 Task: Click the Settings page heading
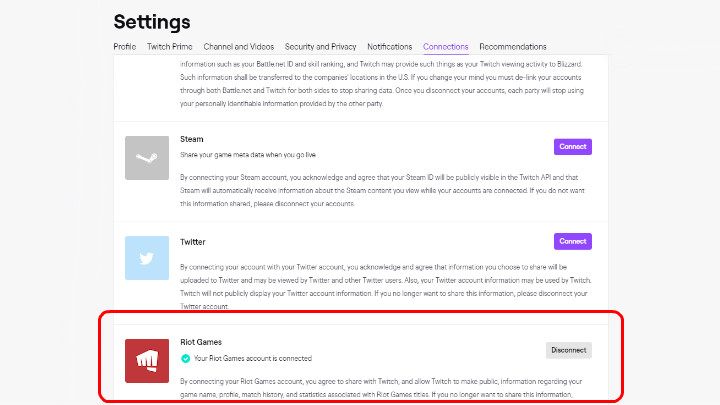point(152,21)
